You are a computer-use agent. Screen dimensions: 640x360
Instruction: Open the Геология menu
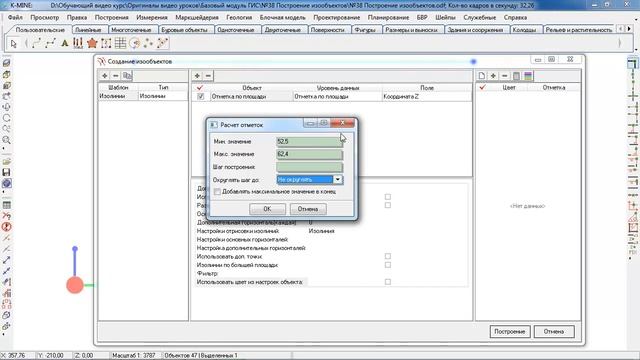(239, 18)
